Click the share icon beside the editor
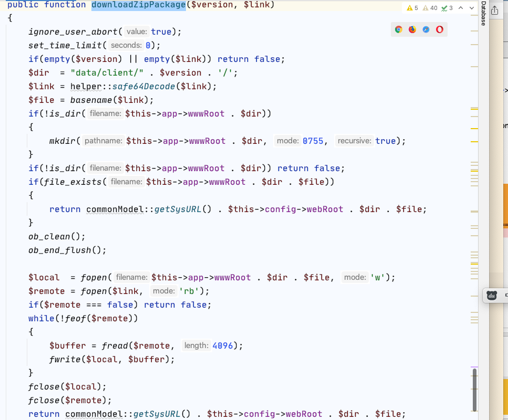 pyautogui.click(x=494, y=10)
